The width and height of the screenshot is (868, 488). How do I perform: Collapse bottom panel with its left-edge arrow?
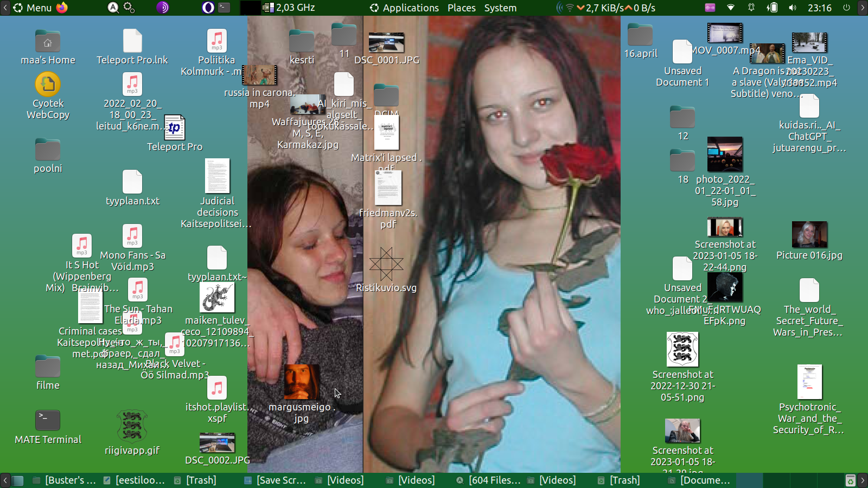(5, 480)
